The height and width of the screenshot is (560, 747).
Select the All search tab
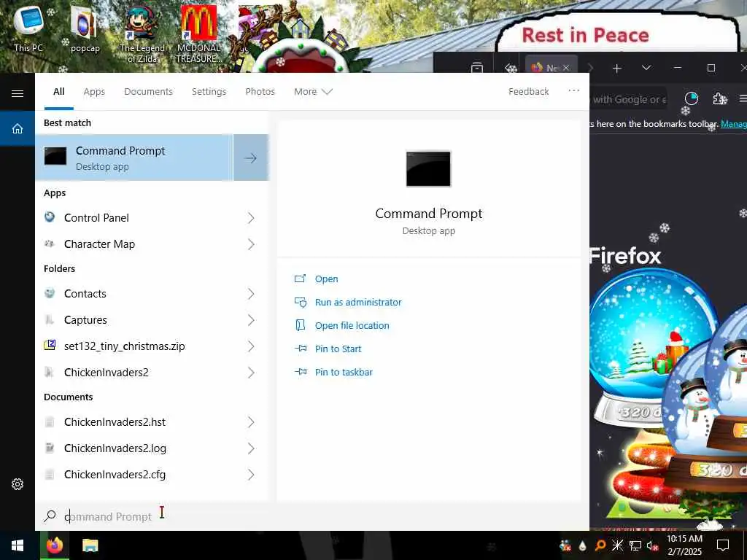point(58,91)
